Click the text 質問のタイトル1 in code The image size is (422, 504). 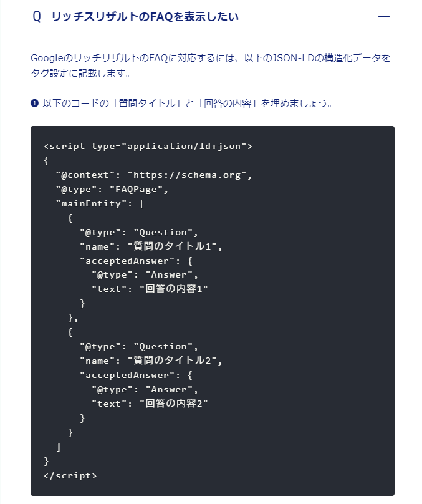[x=172, y=246]
